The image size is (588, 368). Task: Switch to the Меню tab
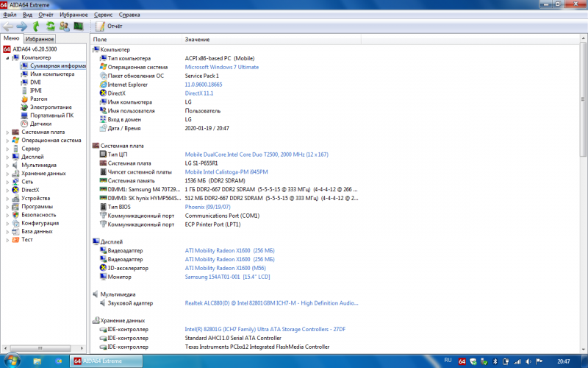[12, 38]
